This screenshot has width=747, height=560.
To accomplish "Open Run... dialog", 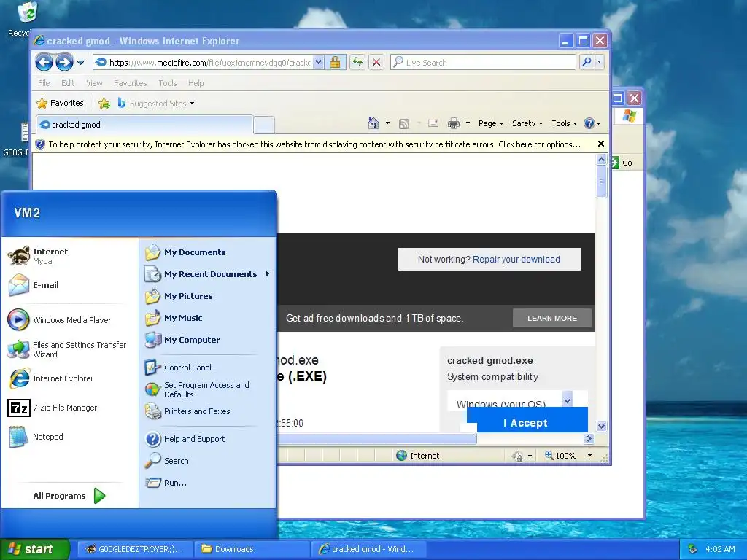I will 207,483.
